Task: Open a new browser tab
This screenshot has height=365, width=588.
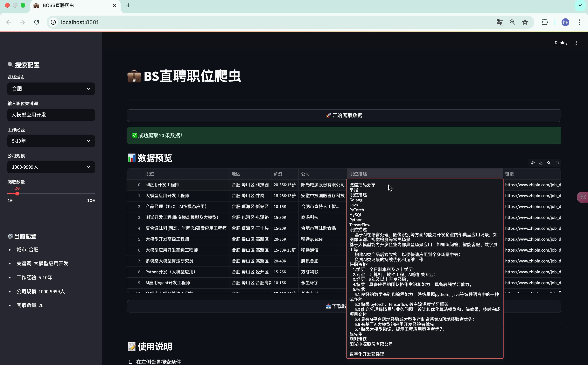Action: click(128, 5)
